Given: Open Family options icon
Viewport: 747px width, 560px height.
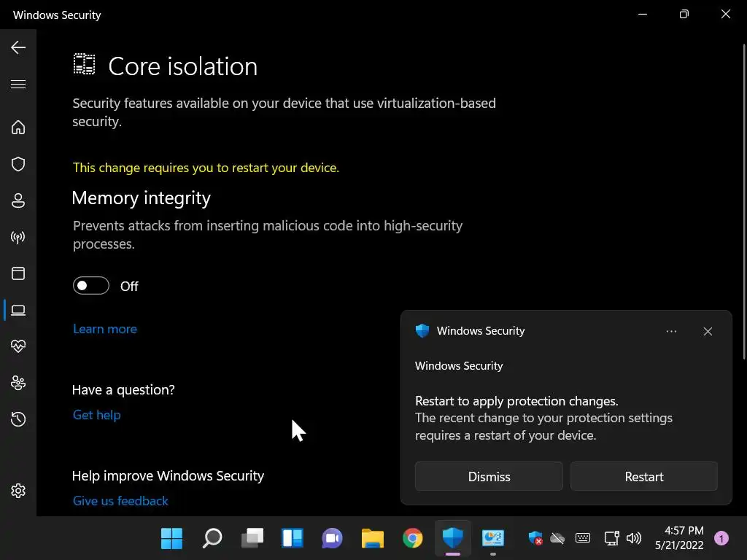Looking at the screenshot, I should pyautogui.click(x=18, y=383).
